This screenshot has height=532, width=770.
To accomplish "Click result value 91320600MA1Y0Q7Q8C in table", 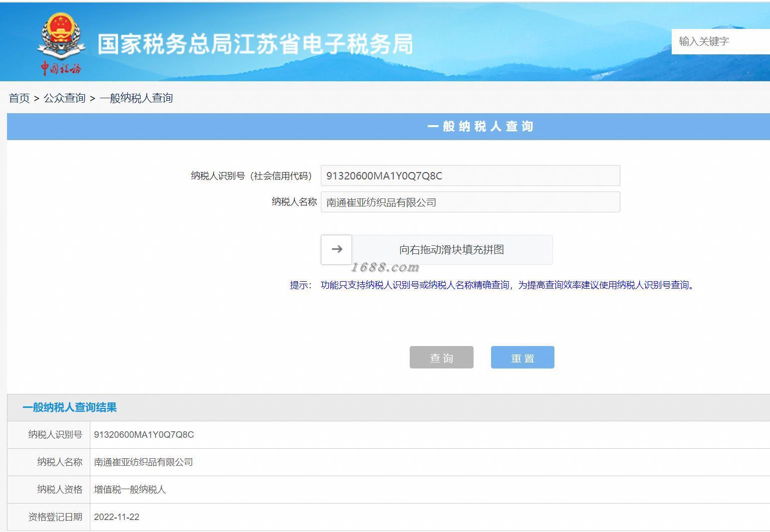I will click(x=144, y=435).
